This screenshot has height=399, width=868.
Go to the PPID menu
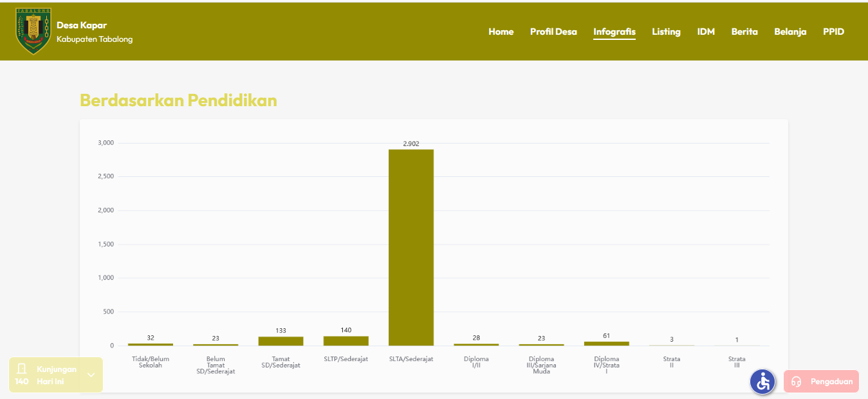point(833,32)
